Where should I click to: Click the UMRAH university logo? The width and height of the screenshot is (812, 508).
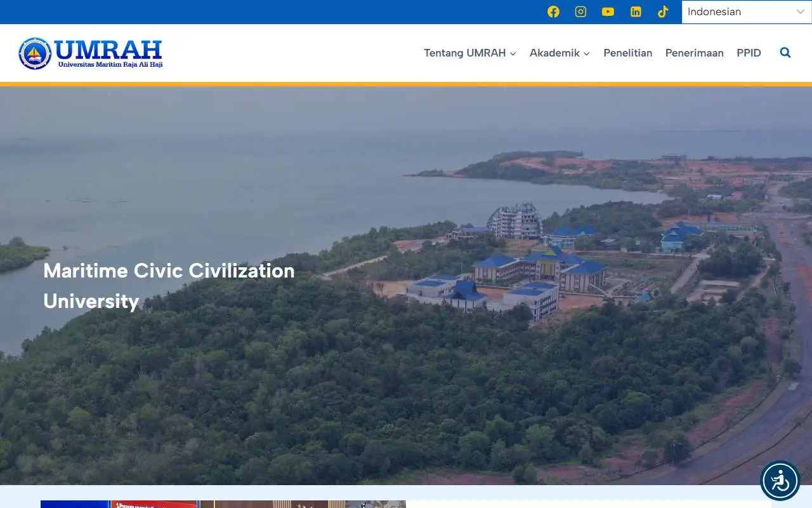(91, 53)
